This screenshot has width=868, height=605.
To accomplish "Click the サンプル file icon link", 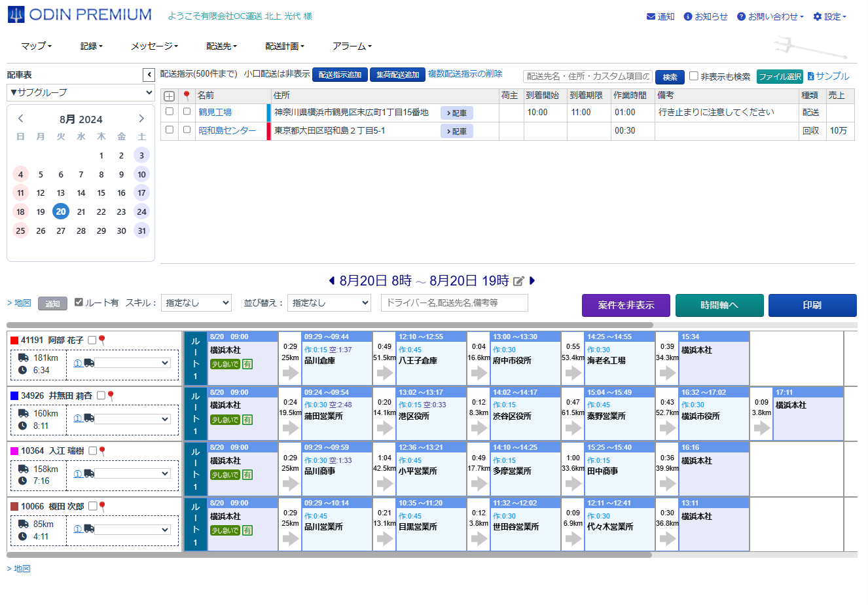I will tap(828, 76).
